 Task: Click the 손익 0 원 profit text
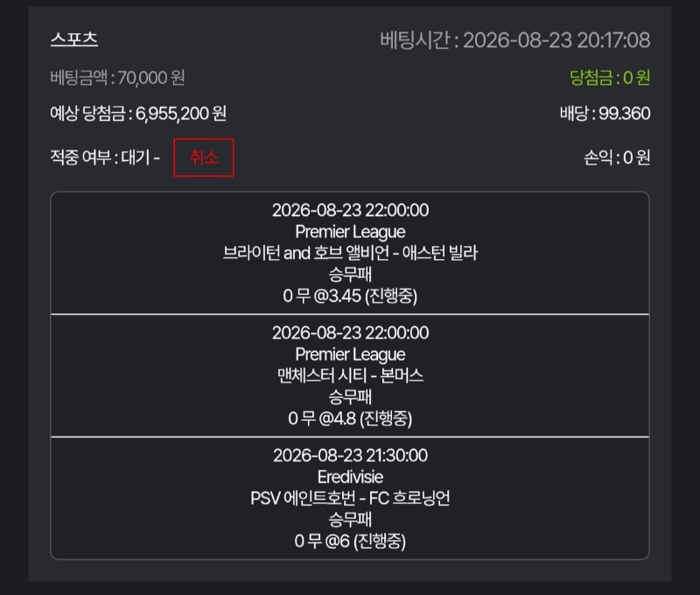[617, 157]
